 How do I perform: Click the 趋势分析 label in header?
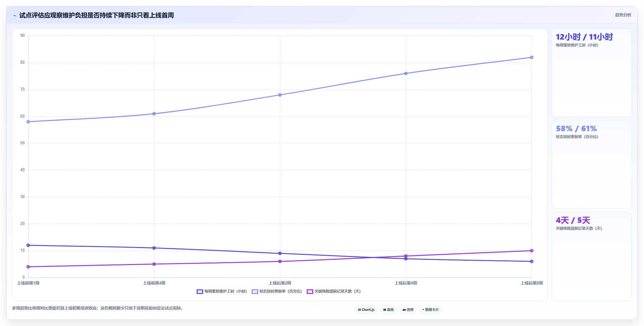[x=623, y=15]
